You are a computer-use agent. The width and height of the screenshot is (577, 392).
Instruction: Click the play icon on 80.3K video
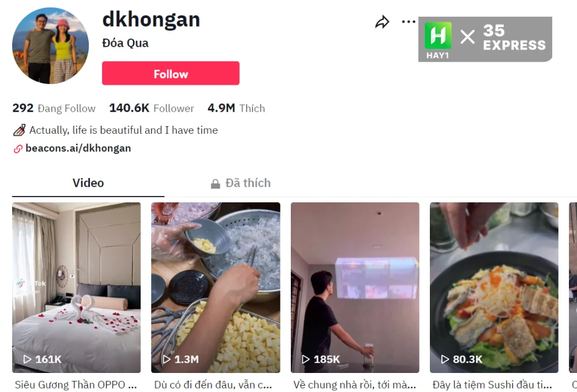coord(445,359)
